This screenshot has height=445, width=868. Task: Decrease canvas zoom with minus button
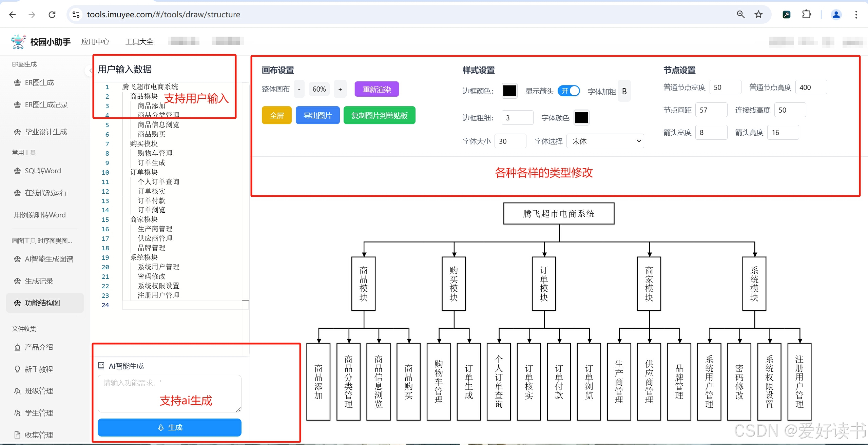(299, 89)
